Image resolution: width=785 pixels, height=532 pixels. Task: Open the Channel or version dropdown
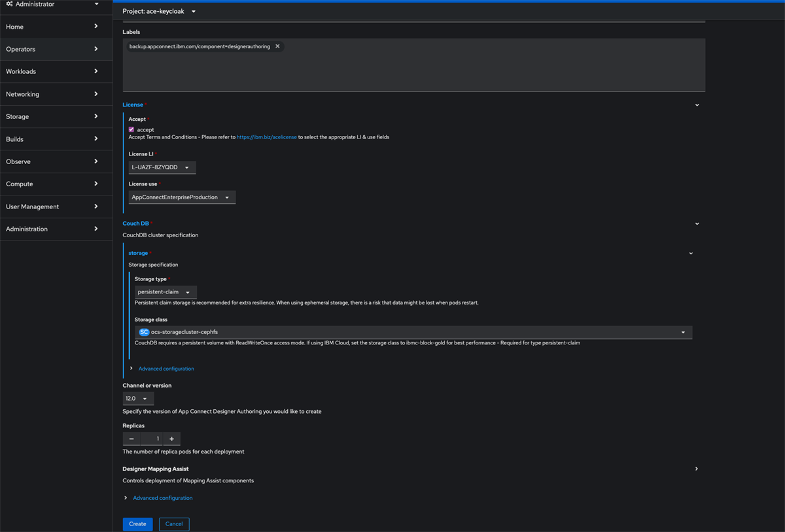pyautogui.click(x=137, y=398)
